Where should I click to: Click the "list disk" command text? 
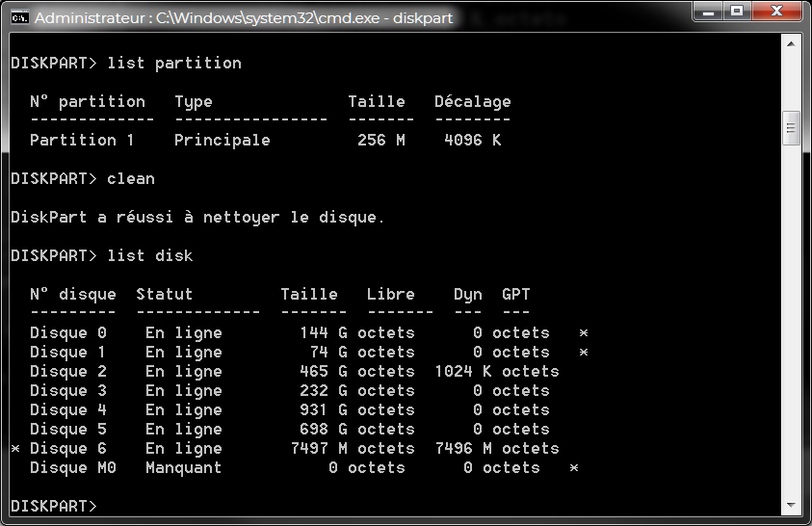pyautogui.click(x=149, y=256)
